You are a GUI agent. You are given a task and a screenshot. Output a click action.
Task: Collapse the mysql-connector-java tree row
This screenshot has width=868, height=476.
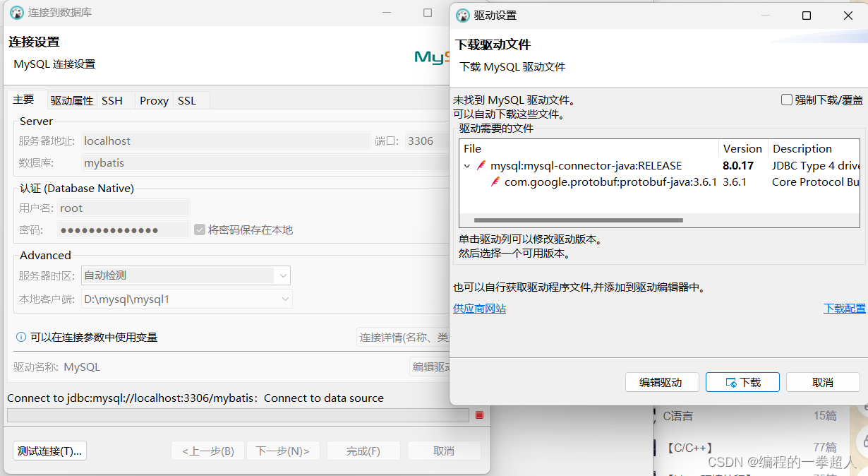[467, 166]
